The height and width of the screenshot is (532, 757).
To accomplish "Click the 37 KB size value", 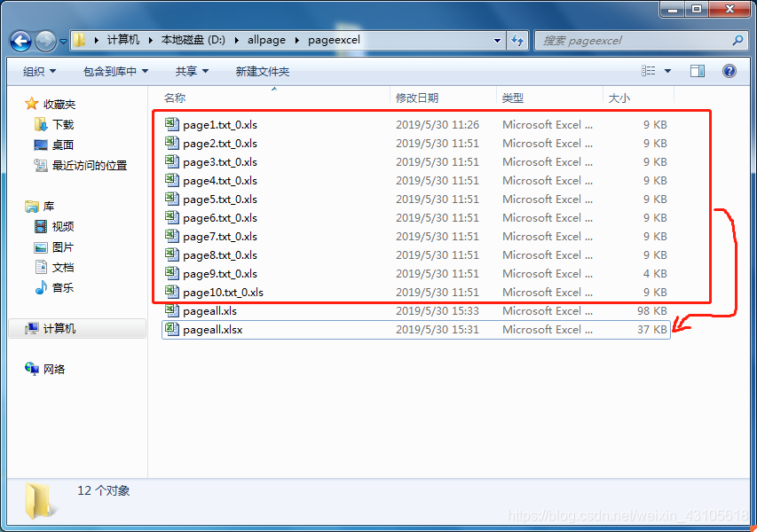I will pyautogui.click(x=652, y=330).
